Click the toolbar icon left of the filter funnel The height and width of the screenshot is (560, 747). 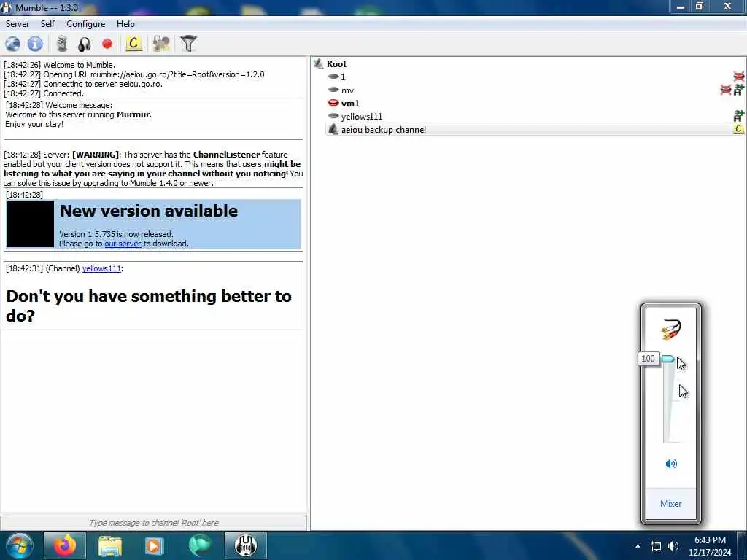(161, 44)
